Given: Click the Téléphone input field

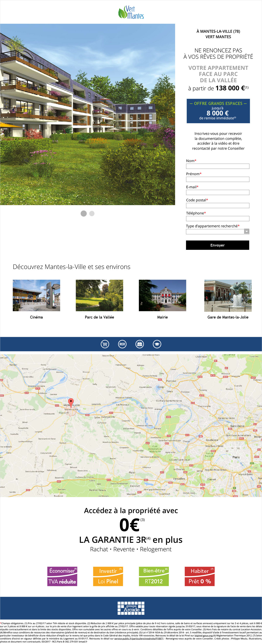Looking at the screenshot, I should (x=217, y=218).
